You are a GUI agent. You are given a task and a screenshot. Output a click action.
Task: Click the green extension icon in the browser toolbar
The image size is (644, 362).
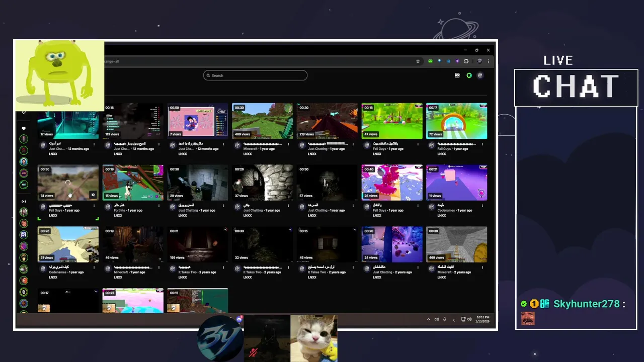[x=430, y=61]
